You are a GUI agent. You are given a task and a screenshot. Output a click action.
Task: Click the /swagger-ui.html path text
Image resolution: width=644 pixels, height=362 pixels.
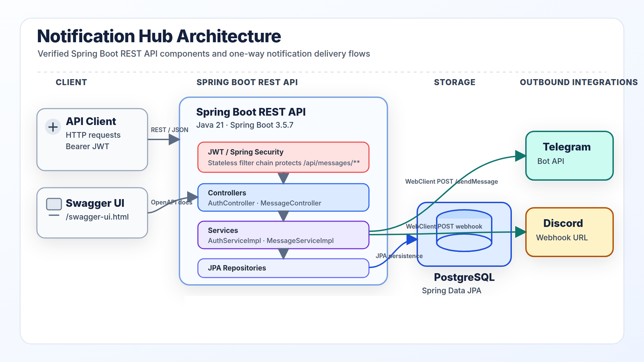point(97,217)
